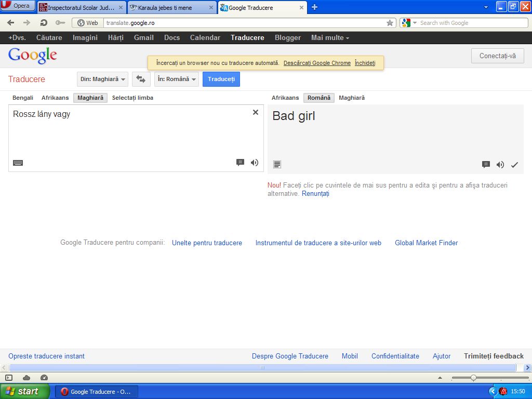Viewport: 532px width, 399px height.
Task: Click the bookmark star in address bar
Action: (x=390, y=23)
